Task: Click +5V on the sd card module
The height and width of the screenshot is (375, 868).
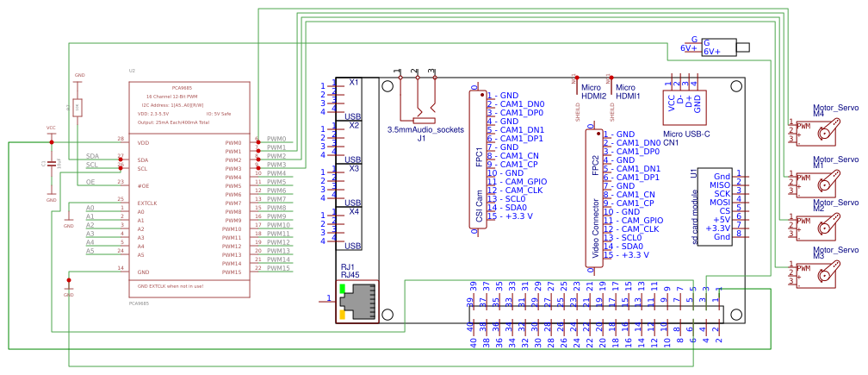Action: pyautogui.click(x=722, y=219)
